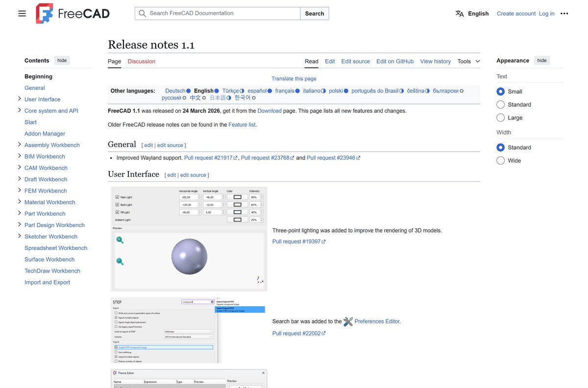Expand Sketcher Workbench in contents
This screenshot has width=588, height=388.
click(x=19, y=236)
